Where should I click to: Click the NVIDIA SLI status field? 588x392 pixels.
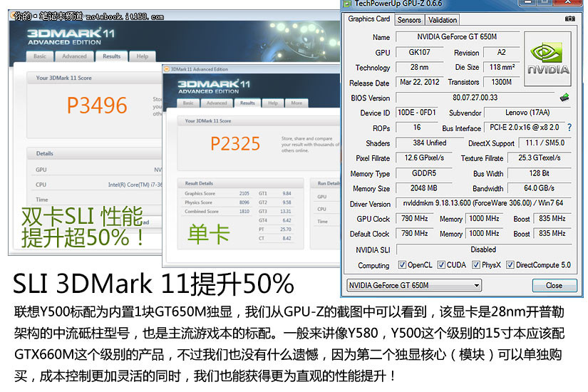483,249
